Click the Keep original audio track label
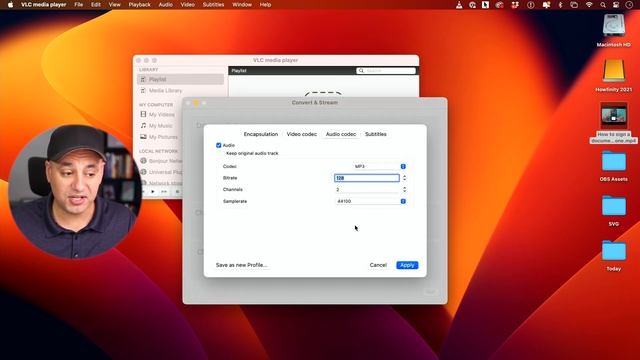The width and height of the screenshot is (640, 360). tap(252, 153)
